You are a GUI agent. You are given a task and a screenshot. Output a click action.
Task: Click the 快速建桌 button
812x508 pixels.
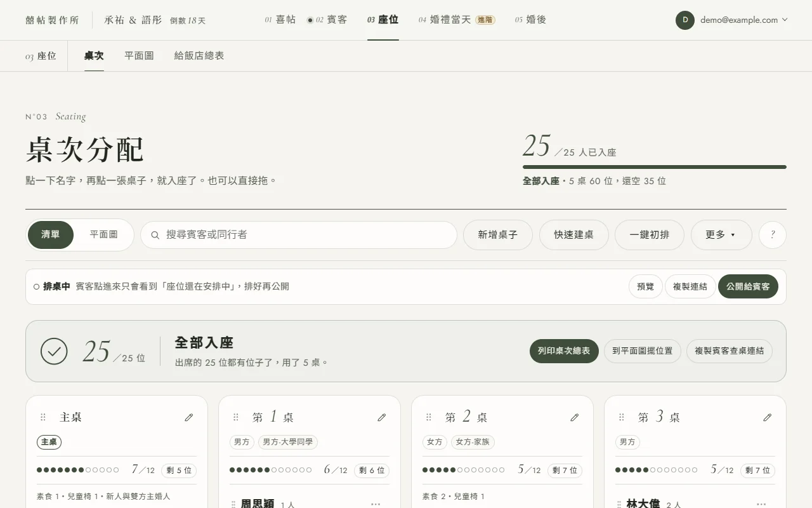point(574,235)
